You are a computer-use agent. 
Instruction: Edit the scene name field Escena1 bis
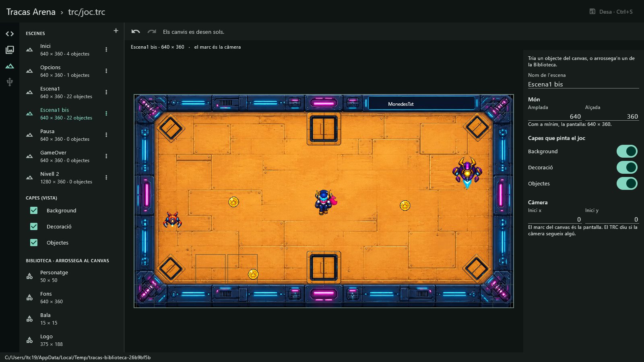point(583,84)
